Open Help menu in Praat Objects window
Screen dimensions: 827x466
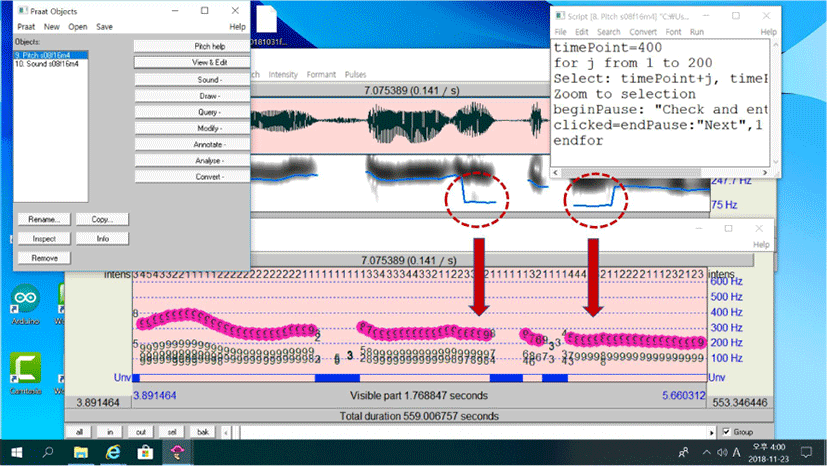pyautogui.click(x=237, y=27)
